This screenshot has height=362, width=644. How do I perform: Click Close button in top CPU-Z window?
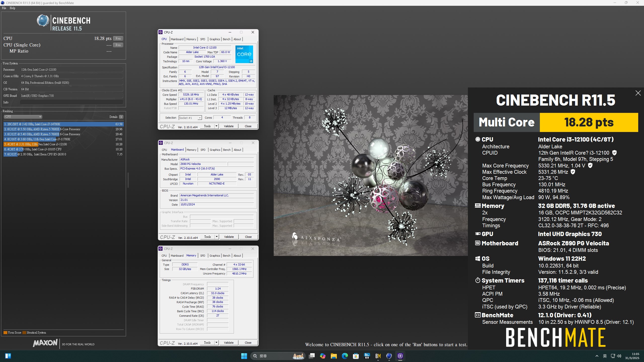pyautogui.click(x=248, y=126)
